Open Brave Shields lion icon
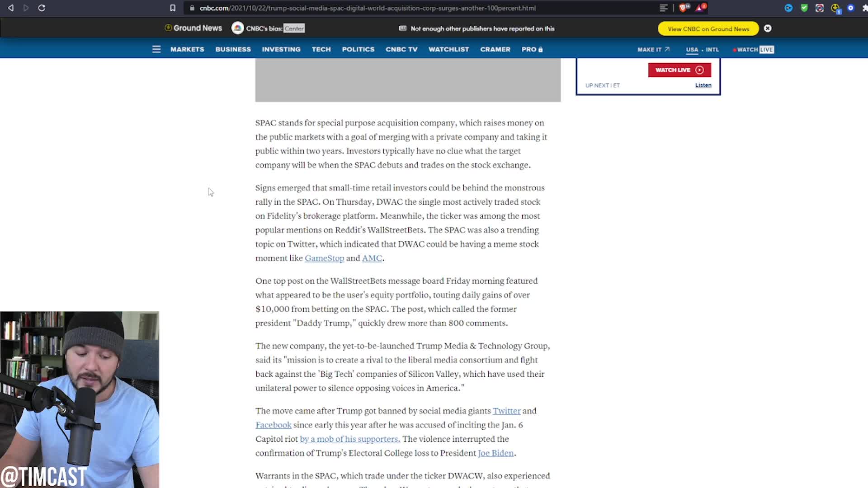The width and height of the screenshot is (868, 488). click(683, 8)
